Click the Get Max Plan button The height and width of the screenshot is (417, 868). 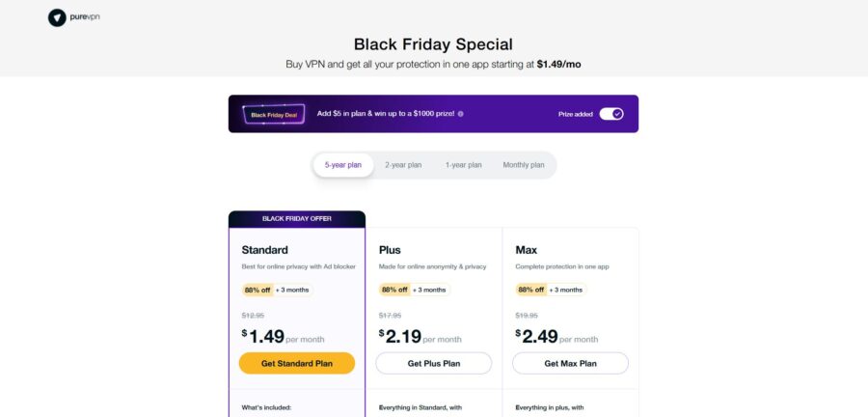(x=571, y=363)
